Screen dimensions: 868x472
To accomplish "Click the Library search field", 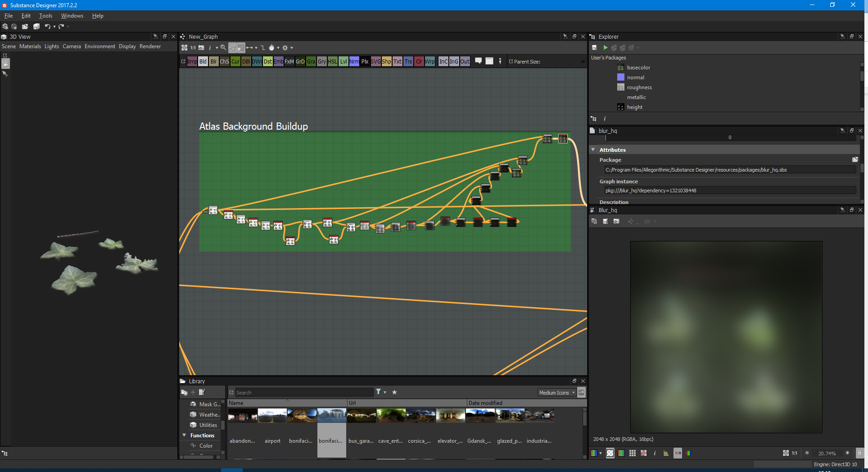I will coord(304,393).
